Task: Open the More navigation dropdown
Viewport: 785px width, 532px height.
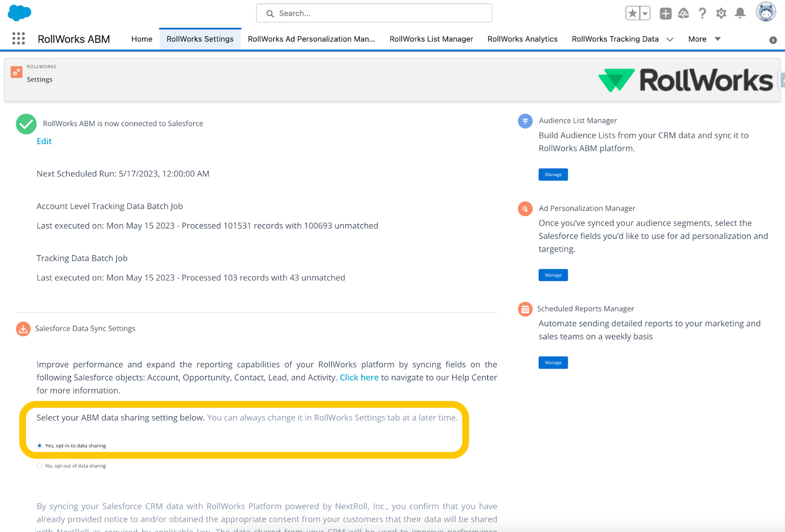Action: click(x=704, y=39)
